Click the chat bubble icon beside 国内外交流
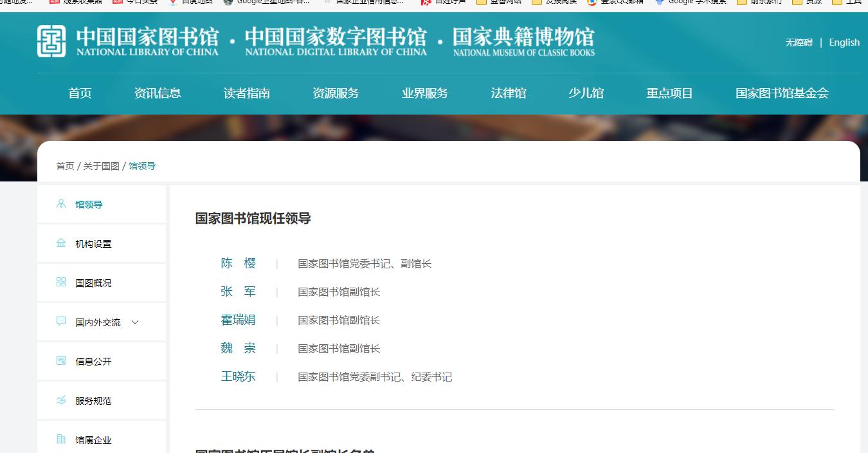This screenshot has width=868, height=453. [61, 322]
